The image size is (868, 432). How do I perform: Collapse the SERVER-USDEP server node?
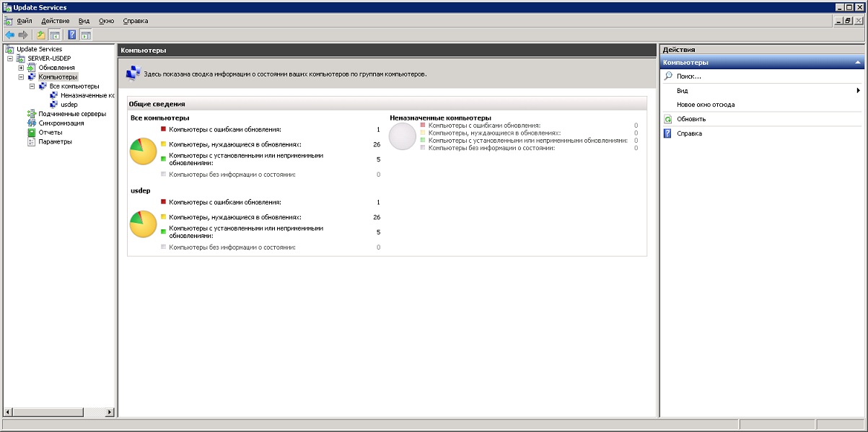[10, 58]
